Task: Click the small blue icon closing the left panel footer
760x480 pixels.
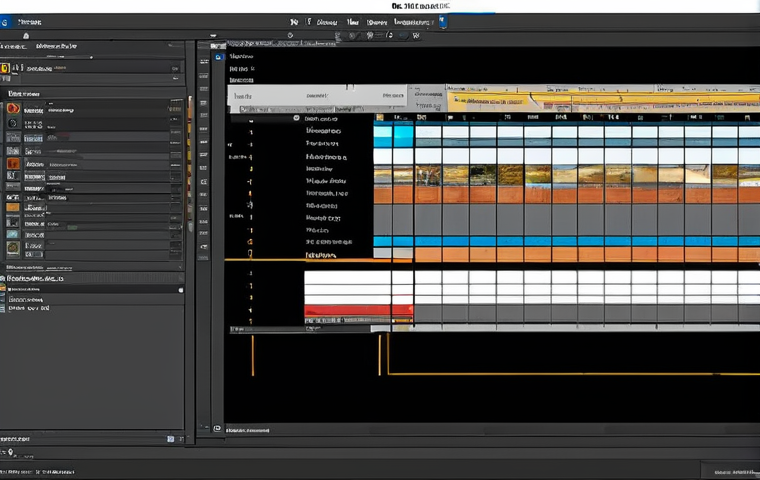Action: pos(171,439)
